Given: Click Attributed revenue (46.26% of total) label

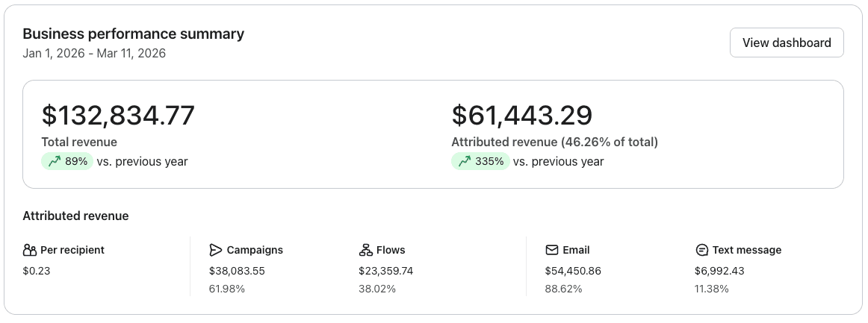Looking at the screenshot, I should click(555, 142).
